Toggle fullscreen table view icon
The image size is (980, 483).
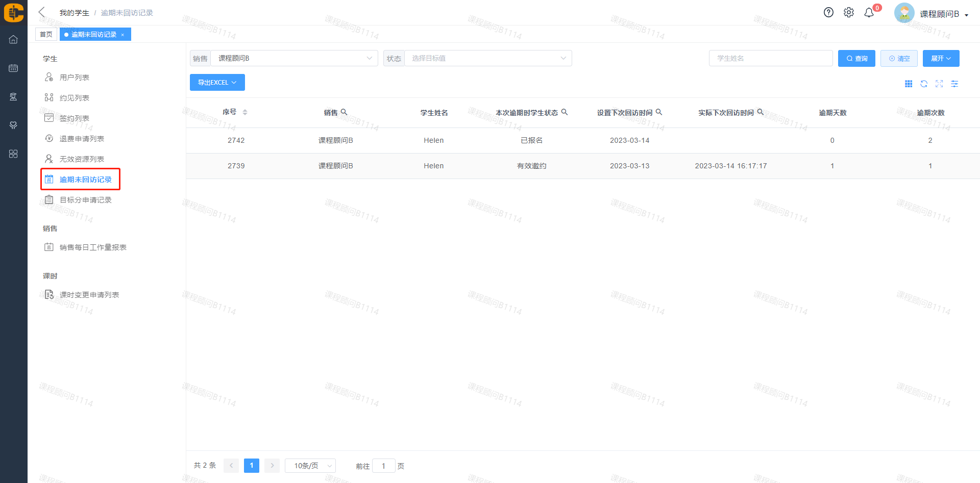click(x=939, y=84)
